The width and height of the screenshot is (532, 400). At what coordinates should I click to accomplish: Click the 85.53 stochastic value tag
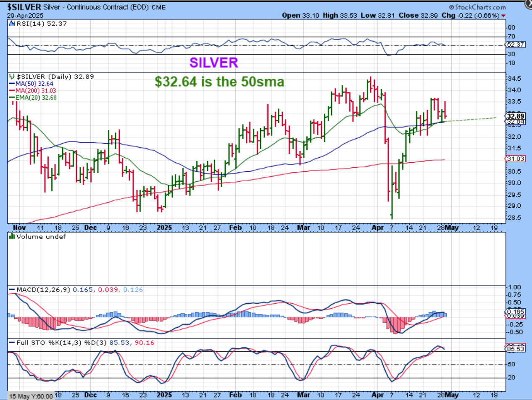pos(514,350)
